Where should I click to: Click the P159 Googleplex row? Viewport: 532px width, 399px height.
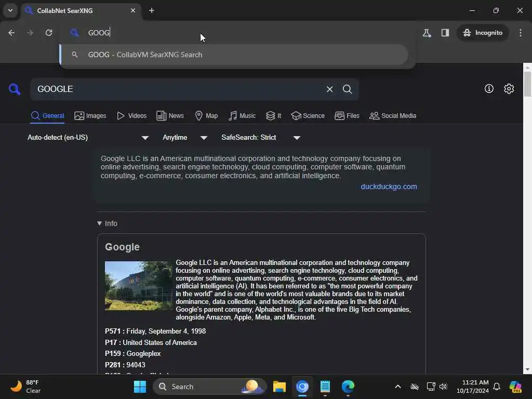pos(132,353)
